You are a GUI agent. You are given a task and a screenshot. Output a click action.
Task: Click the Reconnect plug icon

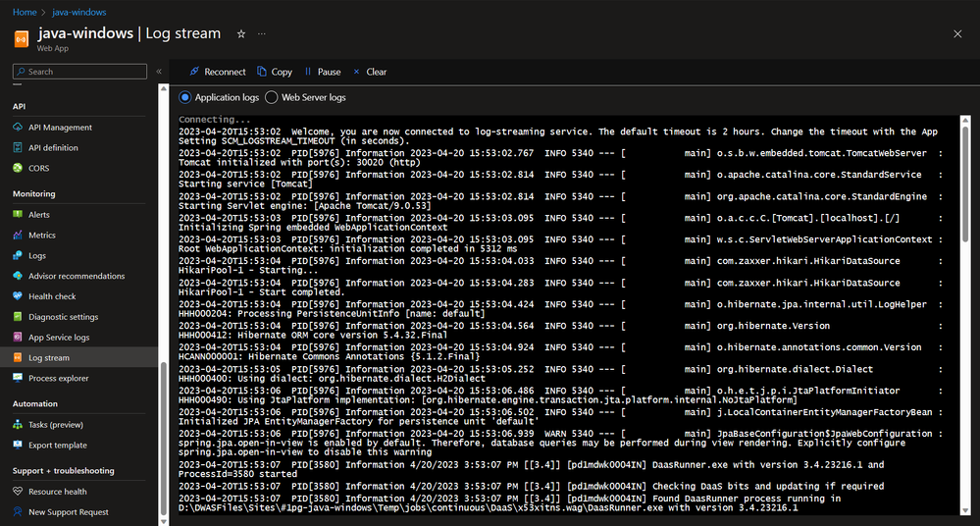[x=194, y=72]
